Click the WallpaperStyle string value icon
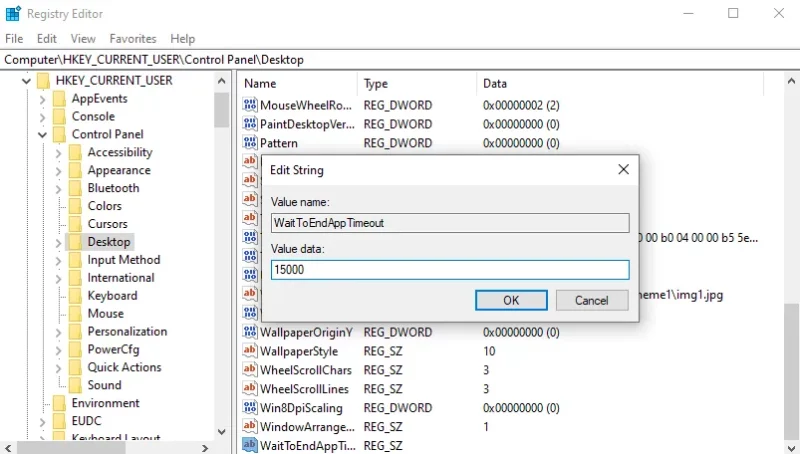The height and width of the screenshot is (454, 800). pos(249,351)
